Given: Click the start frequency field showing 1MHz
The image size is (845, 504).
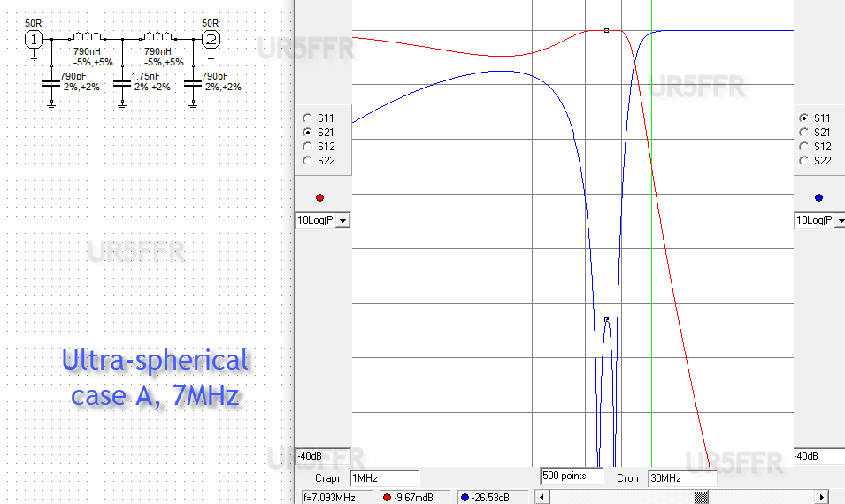Looking at the screenshot, I should point(384,477).
